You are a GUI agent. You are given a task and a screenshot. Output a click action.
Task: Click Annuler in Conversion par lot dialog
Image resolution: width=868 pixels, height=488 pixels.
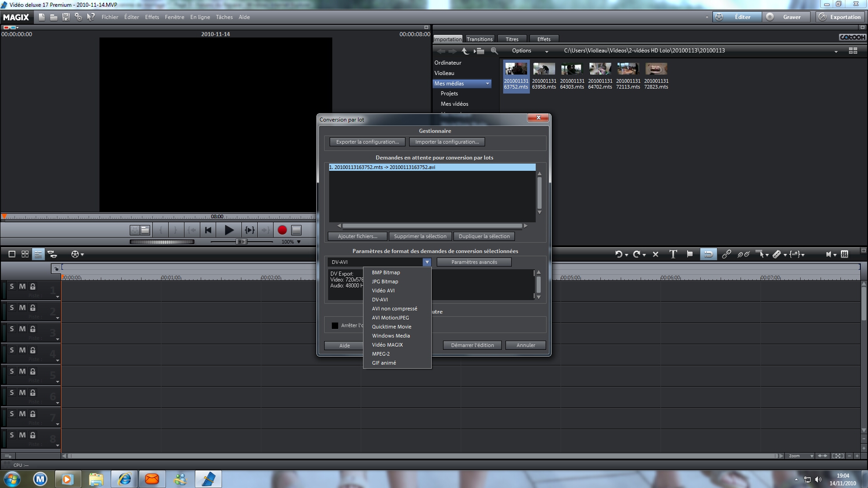526,345
